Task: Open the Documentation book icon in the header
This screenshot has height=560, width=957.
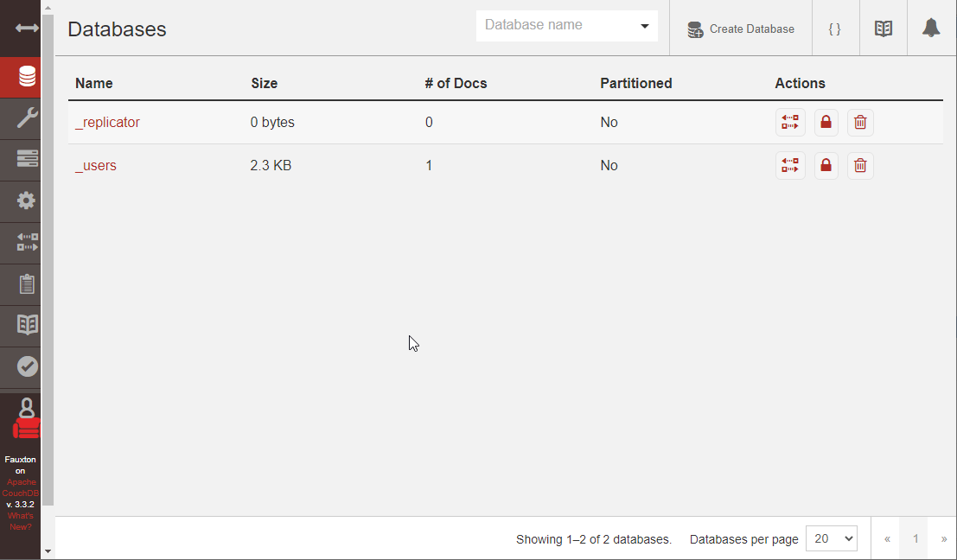Action: tap(883, 28)
